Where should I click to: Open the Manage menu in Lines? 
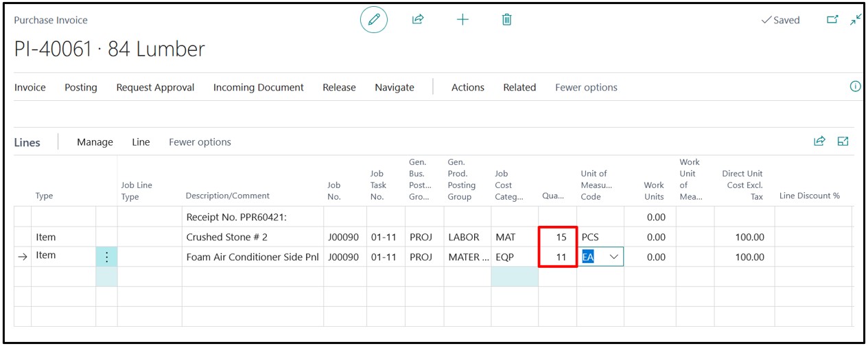click(95, 142)
